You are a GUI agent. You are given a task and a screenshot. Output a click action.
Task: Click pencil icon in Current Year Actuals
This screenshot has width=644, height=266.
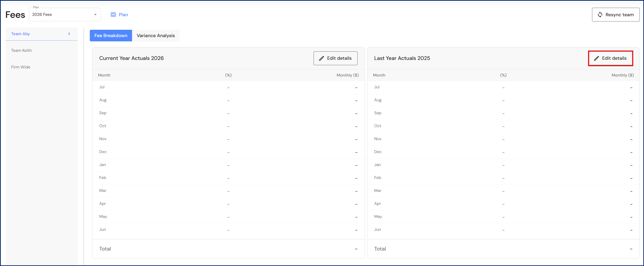click(x=322, y=58)
